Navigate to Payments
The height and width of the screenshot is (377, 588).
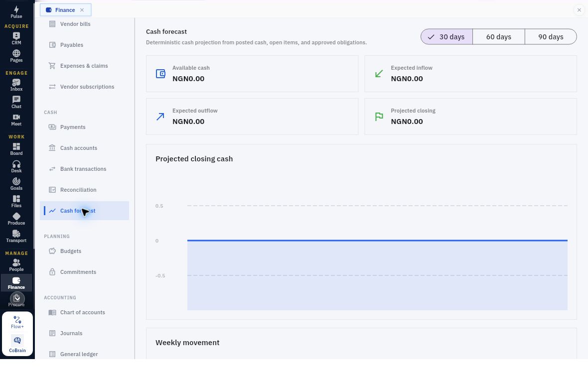pos(84,127)
